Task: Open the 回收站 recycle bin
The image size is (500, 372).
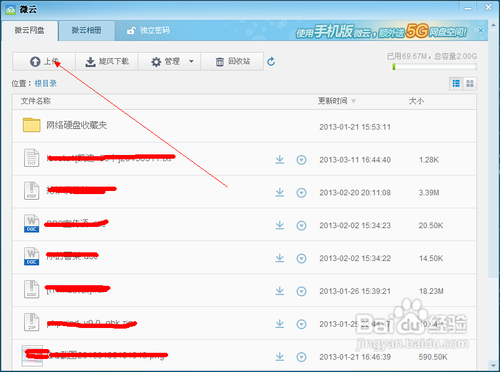Action: 232,61
